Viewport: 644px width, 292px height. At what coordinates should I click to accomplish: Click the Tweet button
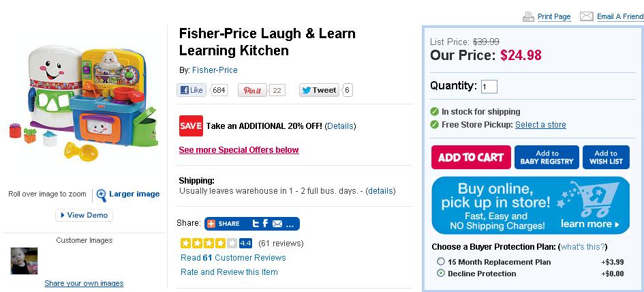coord(319,90)
